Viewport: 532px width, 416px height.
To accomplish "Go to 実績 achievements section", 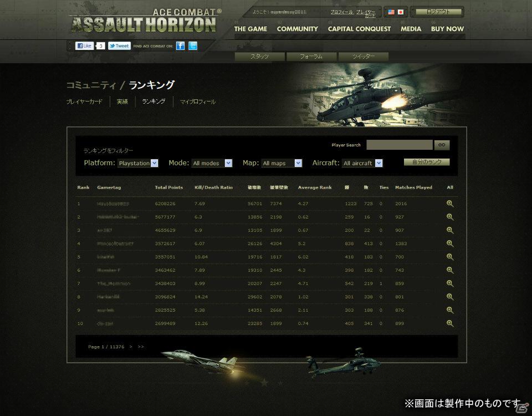I will click(122, 102).
